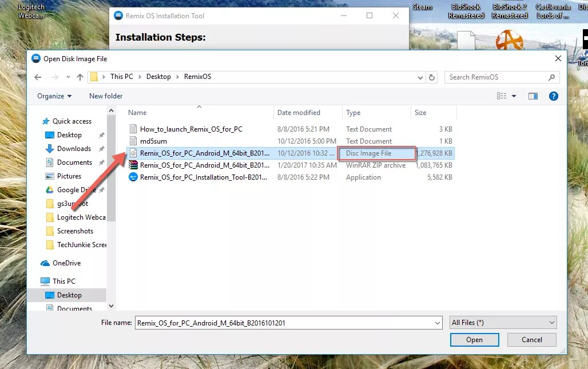Focus the Search RemixOS field

point(502,77)
